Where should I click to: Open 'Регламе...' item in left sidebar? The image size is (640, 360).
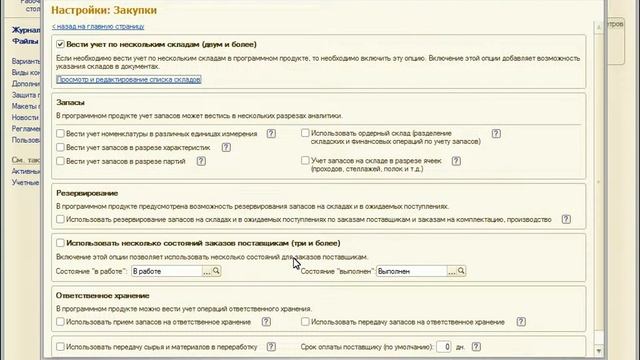click(x=26, y=129)
